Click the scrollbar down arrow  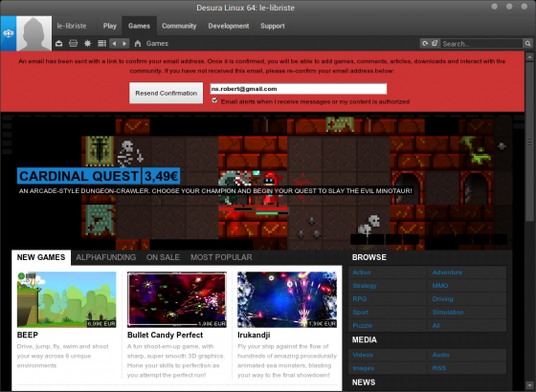point(530,384)
